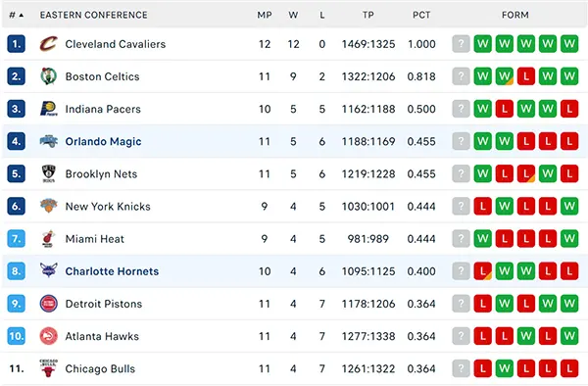Viewport: 588px width, 386px height.
Task: Click the Boston Celtics logo
Action: [49, 76]
